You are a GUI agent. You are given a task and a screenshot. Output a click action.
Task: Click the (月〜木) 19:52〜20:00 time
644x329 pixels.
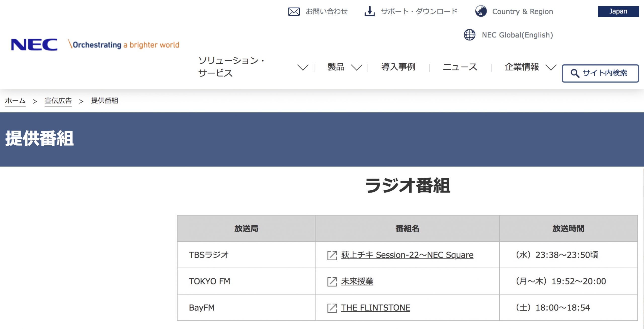point(561,281)
